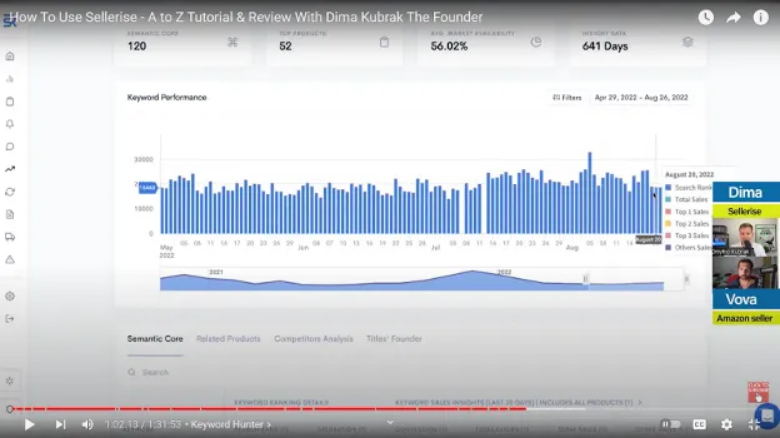This screenshot has width=780, height=438.
Task: Click the channel subscribe watermark icon
Action: point(758,392)
